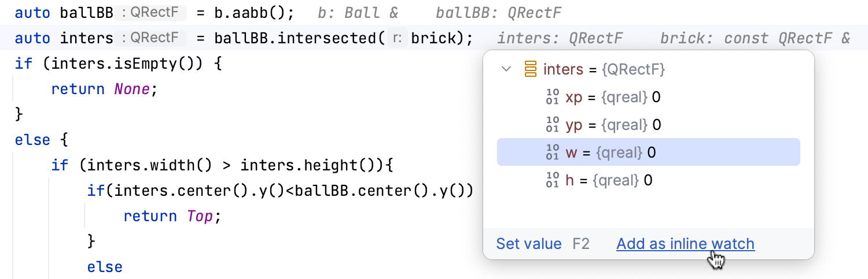Click Add as inline watch link
The width and height of the screenshot is (868, 279).
(685, 244)
